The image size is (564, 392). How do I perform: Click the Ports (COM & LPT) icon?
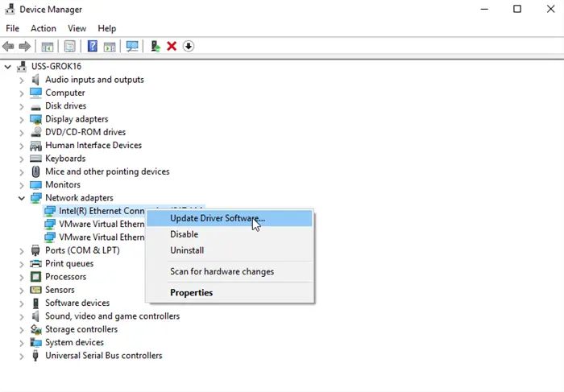(x=35, y=250)
